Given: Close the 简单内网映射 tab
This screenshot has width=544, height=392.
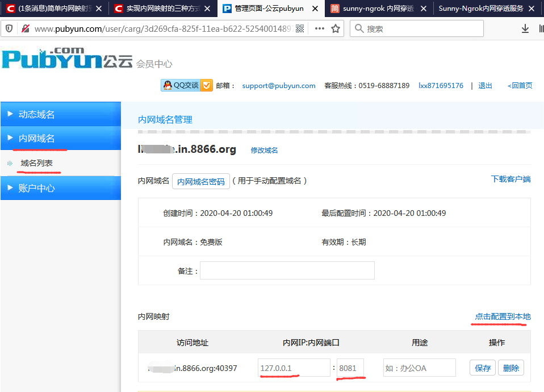Looking at the screenshot, I should point(99,9).
